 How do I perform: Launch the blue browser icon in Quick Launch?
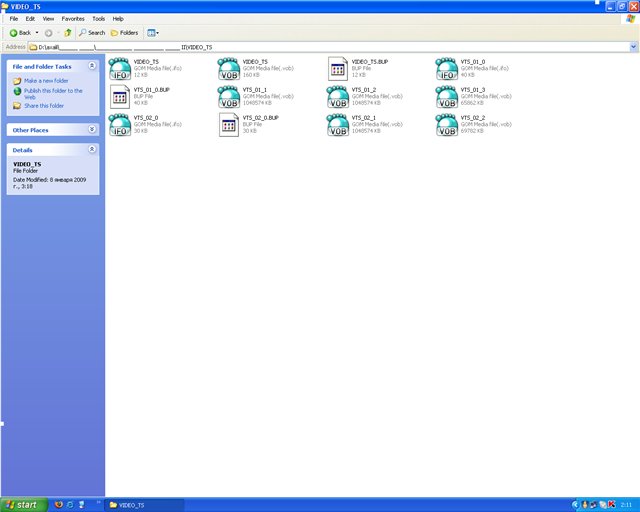[70, 505]
